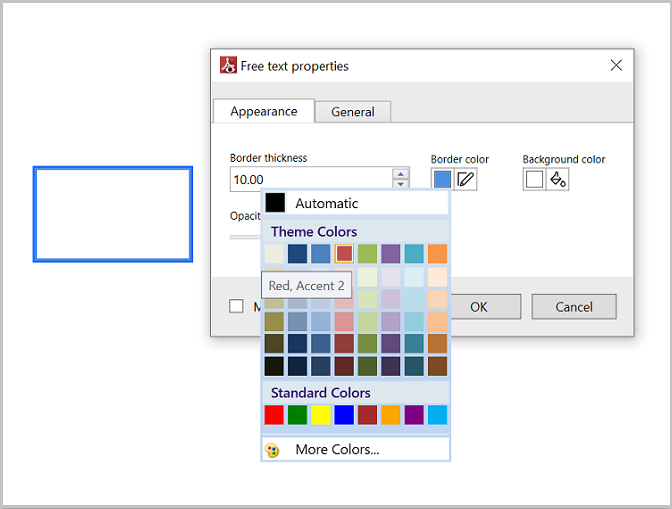Viewport: 672px width, 509px height.
Task: Switch to the General tab
Action: pyautogui.click(x=353, y=112)
